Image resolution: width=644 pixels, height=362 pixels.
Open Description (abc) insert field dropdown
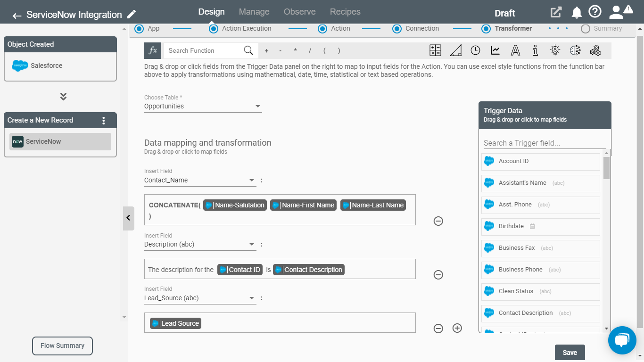(x=200, y=245)
